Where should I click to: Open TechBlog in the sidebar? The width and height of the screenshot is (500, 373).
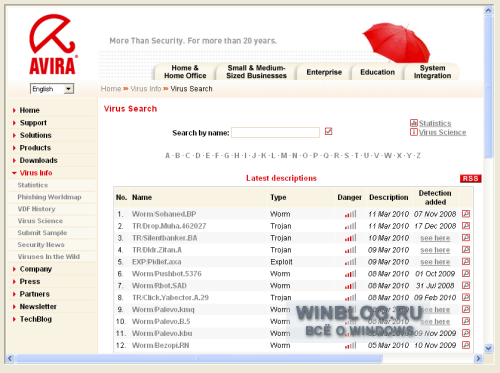[x=36, y=319]
